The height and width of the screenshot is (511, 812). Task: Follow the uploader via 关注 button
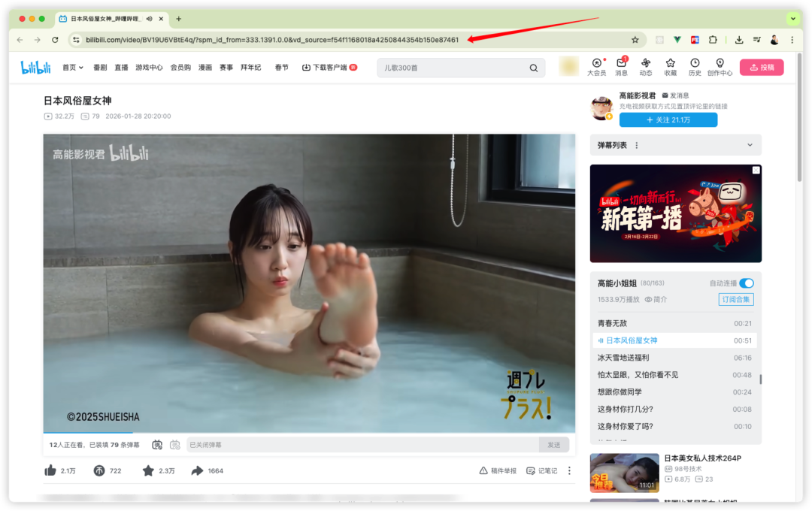coord(668,119)
